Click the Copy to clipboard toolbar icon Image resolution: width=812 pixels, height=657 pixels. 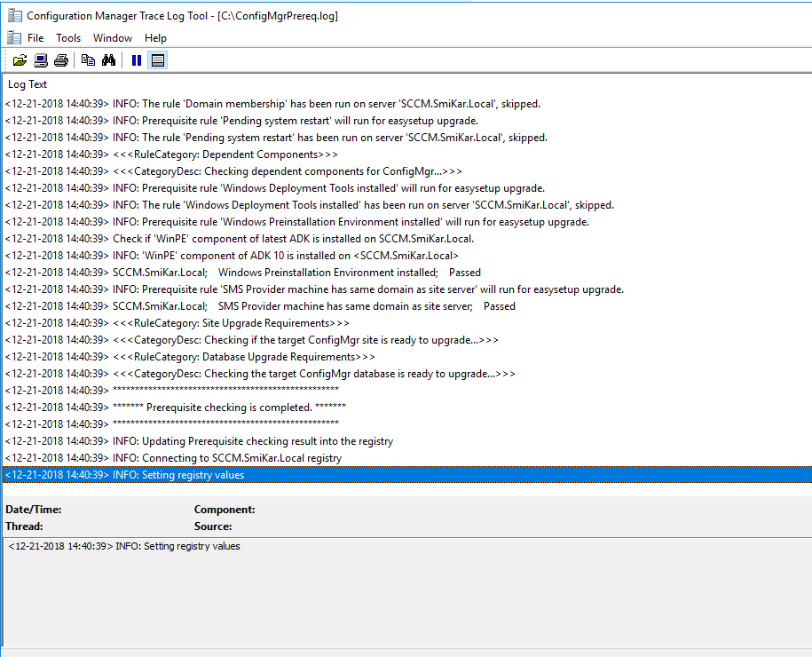[88, 60]
